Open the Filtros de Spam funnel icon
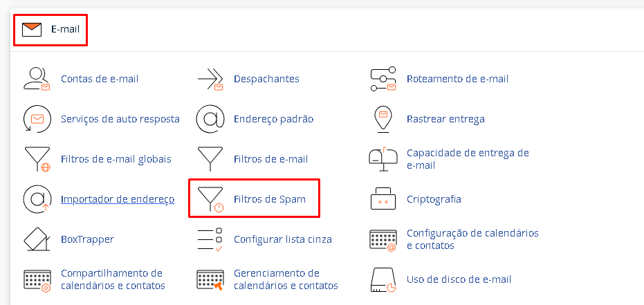Viewport: 644px width, 305px height. [210, 199]
